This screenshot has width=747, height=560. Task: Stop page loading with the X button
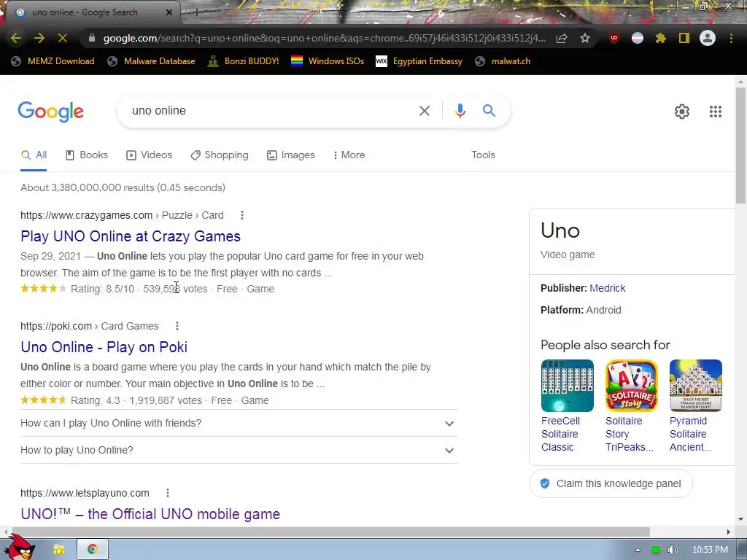63,38
